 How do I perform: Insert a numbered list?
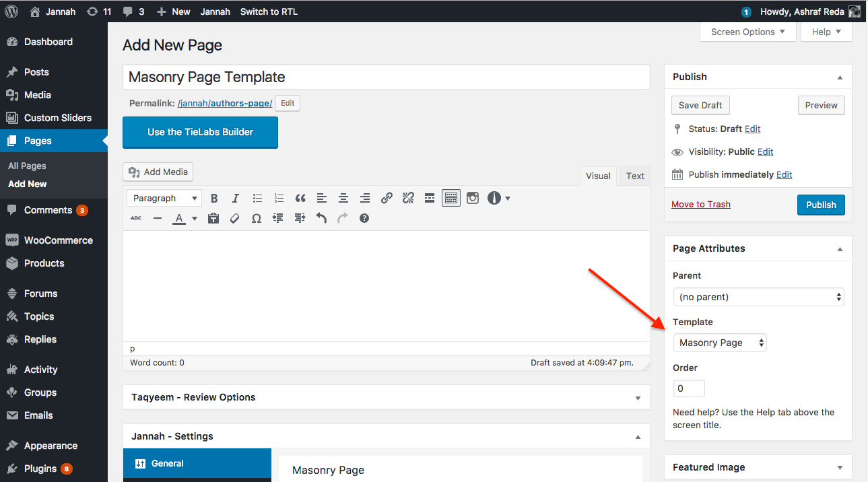pyautogui.click(x=279, y=198)
